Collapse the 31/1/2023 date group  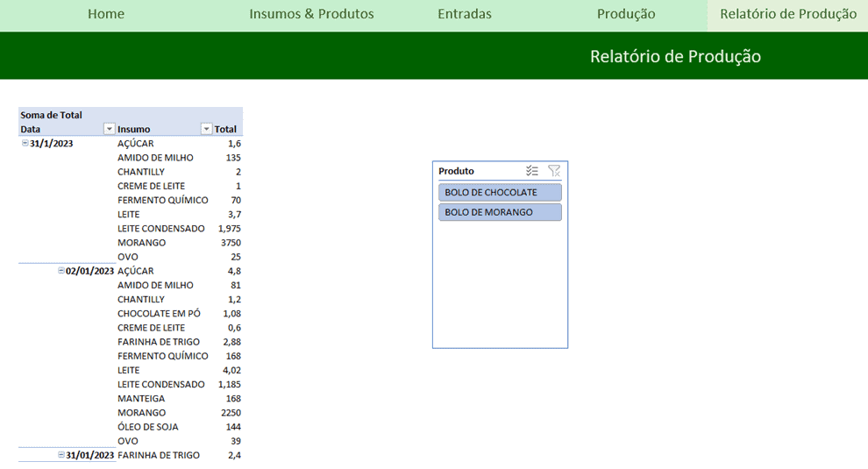[25, 144]
